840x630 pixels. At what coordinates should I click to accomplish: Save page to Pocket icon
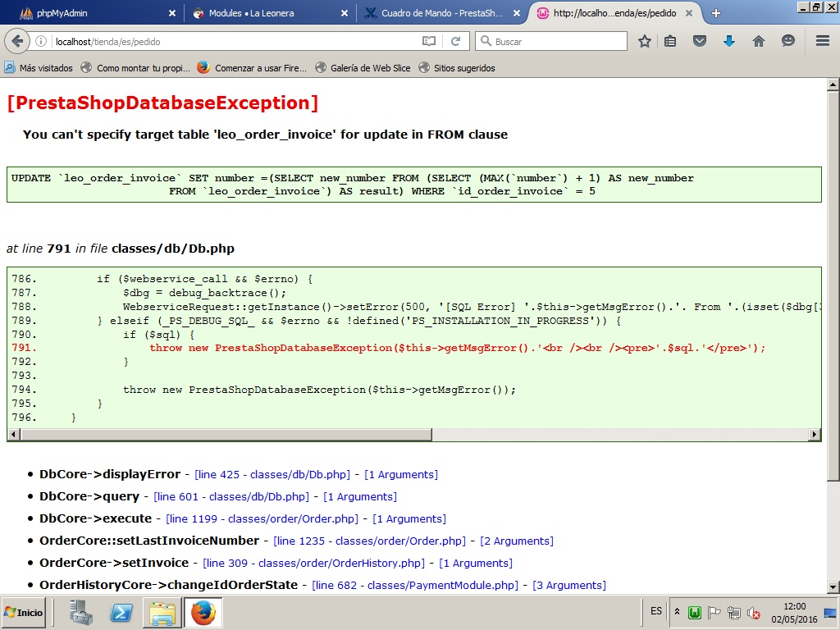click(699, 41)
